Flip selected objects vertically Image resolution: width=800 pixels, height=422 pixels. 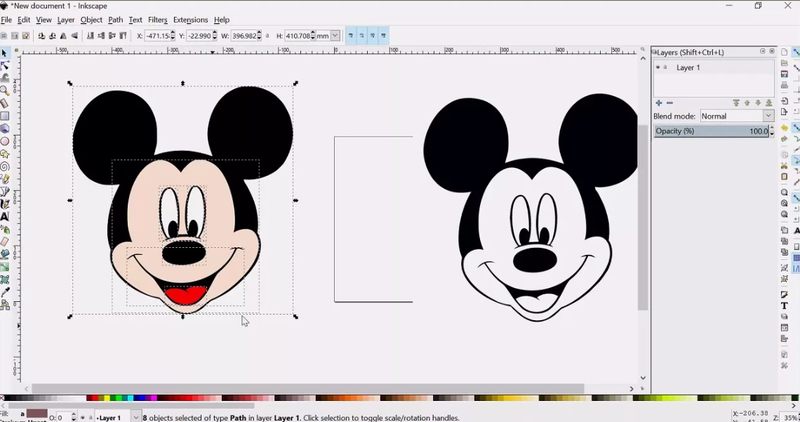[x=74, y=36]
